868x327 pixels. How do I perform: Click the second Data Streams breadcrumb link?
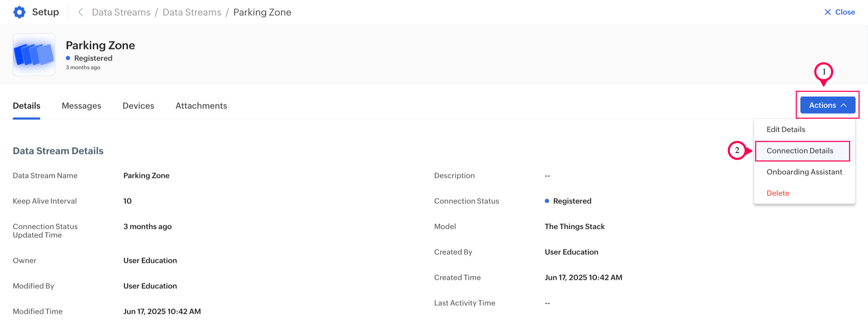pos(192,12)
